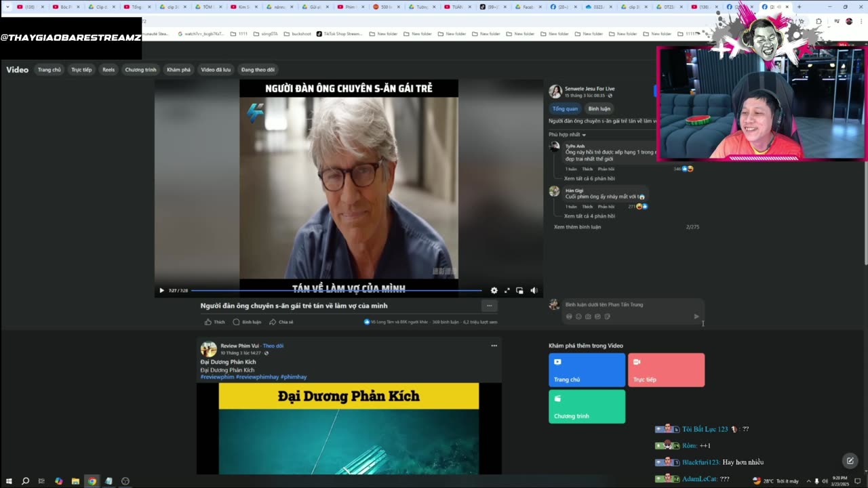Click the comment input field
Screen dimensions: 868x488
coord(633,304)
